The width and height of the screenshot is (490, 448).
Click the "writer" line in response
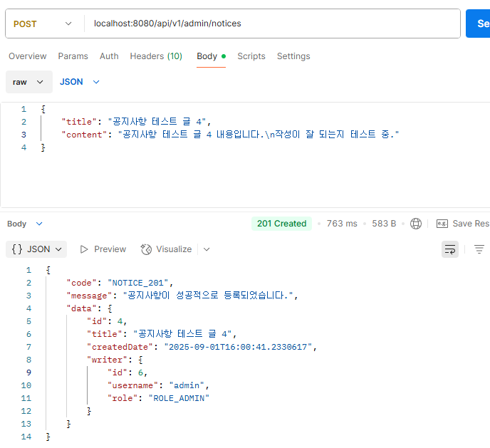tap(115, 360)
